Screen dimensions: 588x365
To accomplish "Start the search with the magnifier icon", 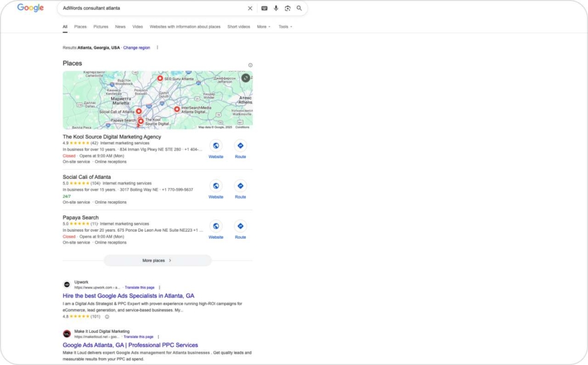I will tap(299, 8).
